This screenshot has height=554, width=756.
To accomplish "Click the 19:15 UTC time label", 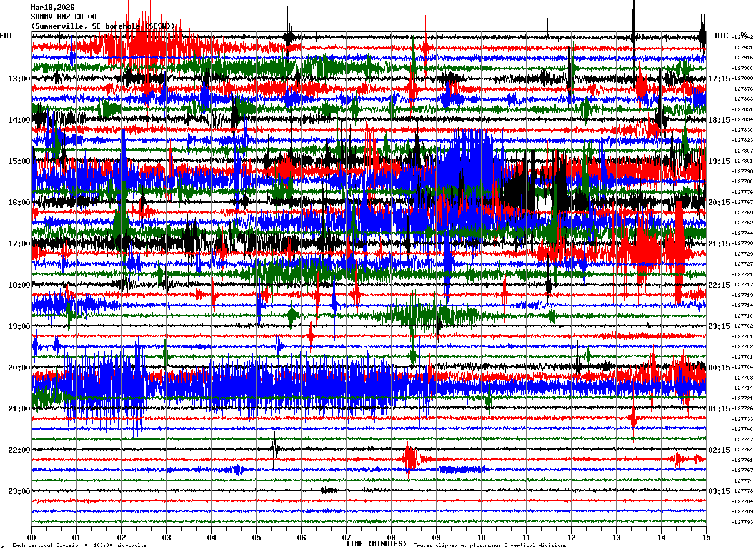I will (x=719, y=161).
